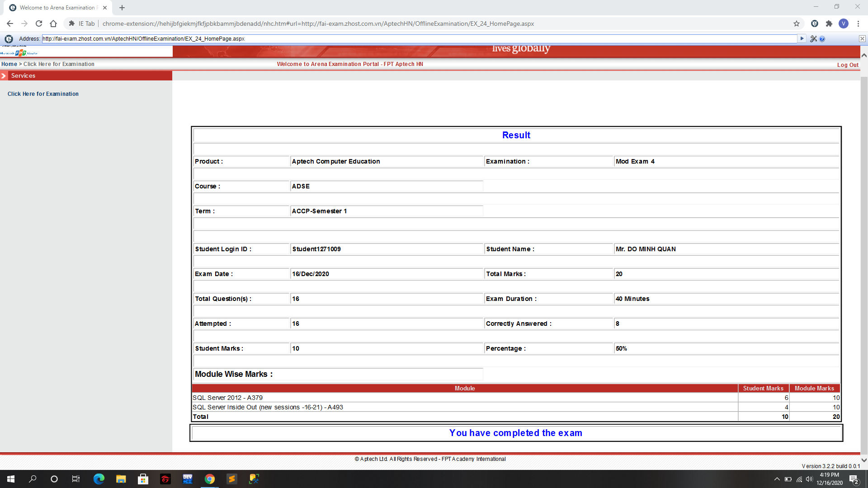
Task: Open File Explorer from taskbar
Action: pyautogui.click(x=121, y=479)
